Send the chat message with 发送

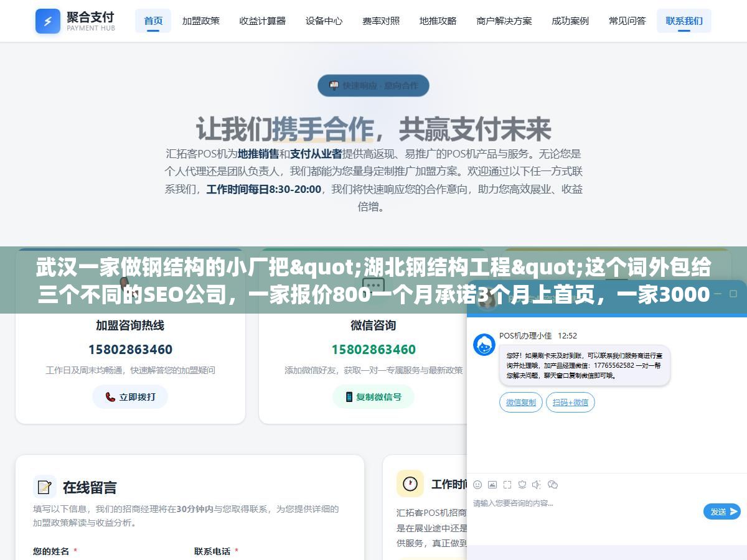[722, 511]
